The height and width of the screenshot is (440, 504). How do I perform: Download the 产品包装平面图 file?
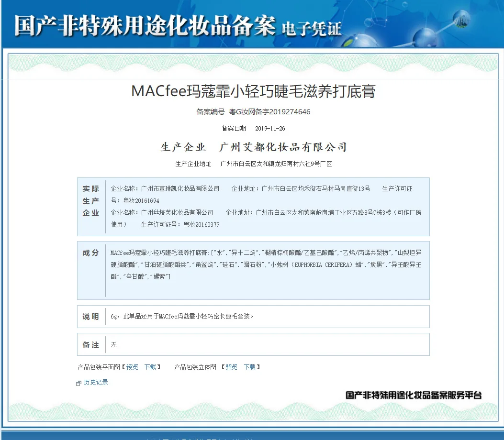[150, 367]
